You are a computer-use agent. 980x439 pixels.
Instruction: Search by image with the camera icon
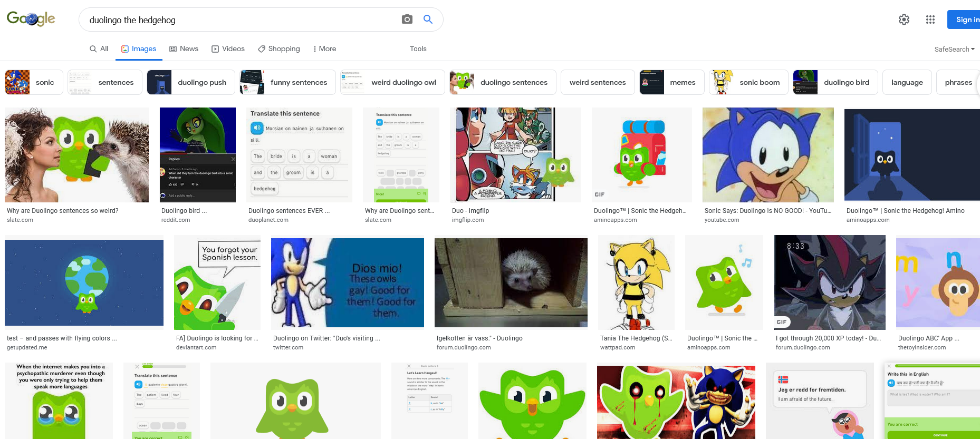[407, 19]
